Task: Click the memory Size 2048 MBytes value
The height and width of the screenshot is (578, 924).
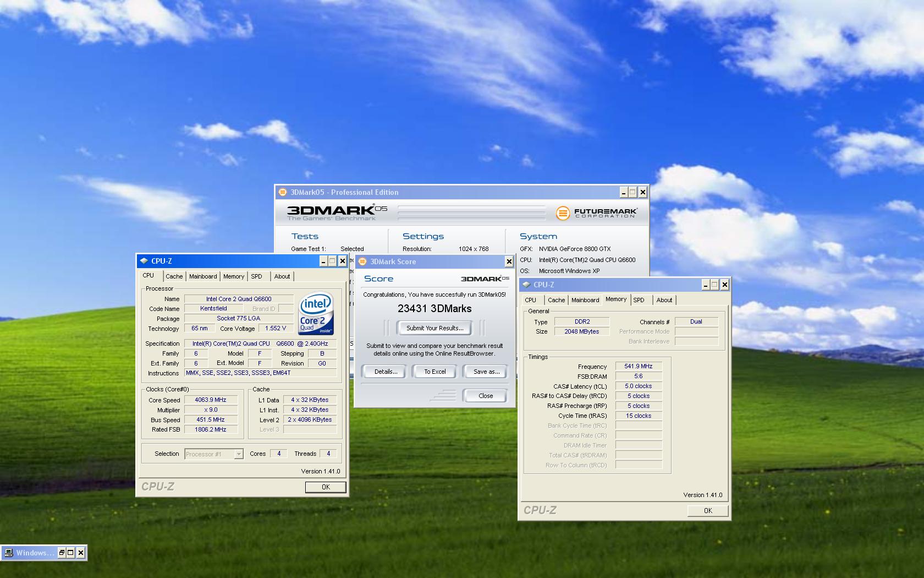Action: [x=581, y=332]
